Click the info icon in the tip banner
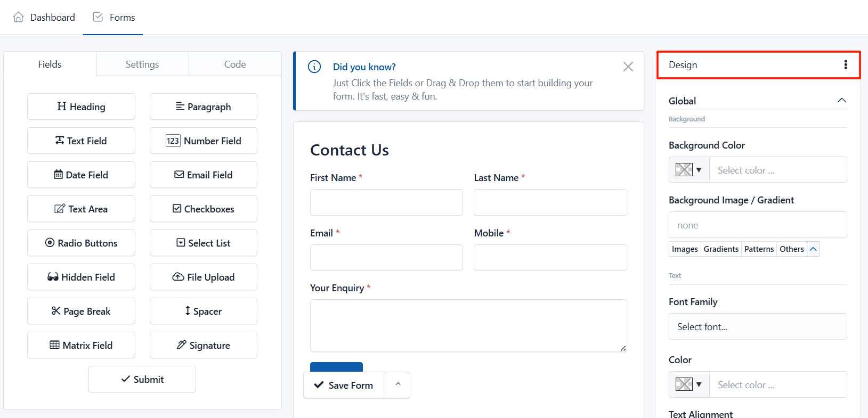This screenshot has height=418, width=868. 314,67
